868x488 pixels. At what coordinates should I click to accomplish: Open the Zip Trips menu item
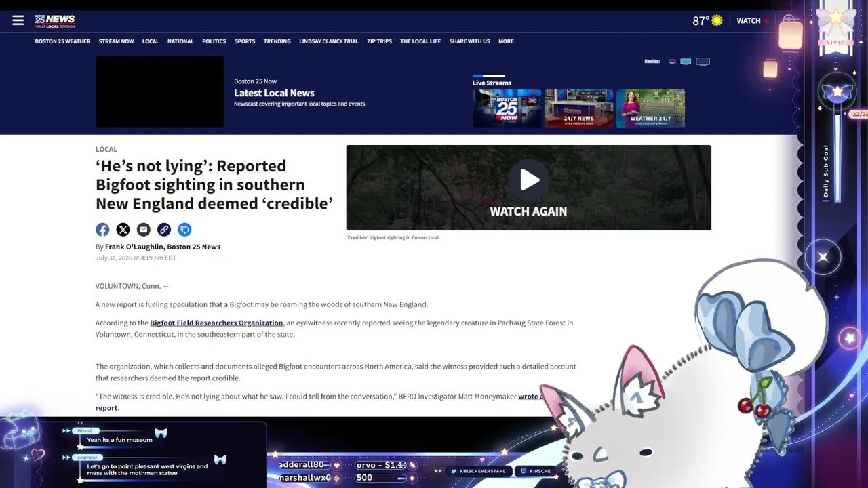click(380, 41)
